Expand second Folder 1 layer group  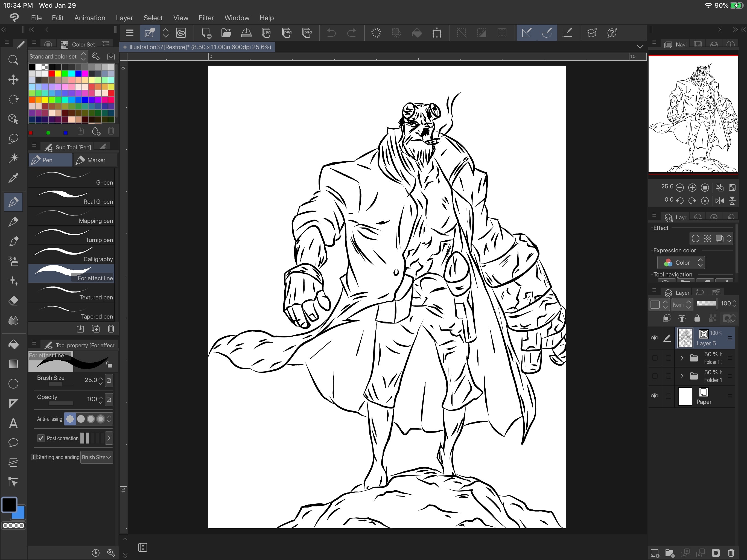(x=682, y=376)
